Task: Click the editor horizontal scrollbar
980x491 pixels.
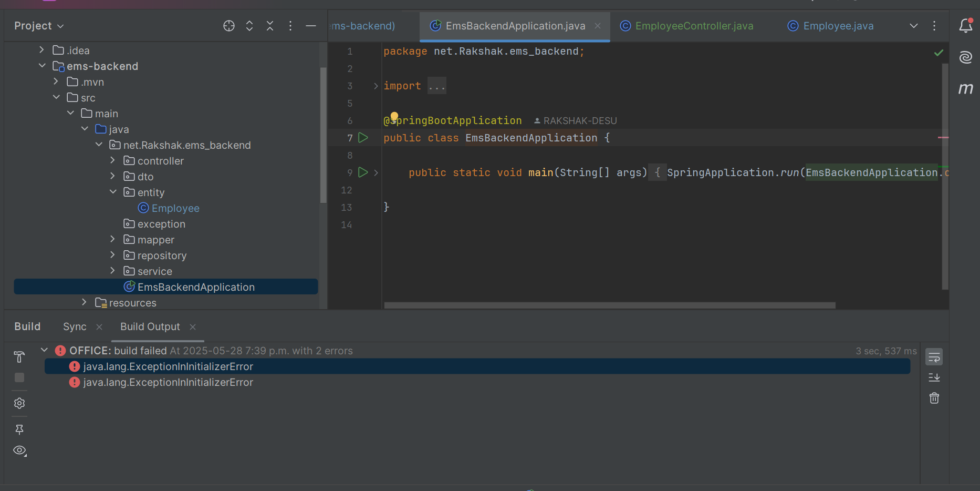Action: tap(609, 305)
